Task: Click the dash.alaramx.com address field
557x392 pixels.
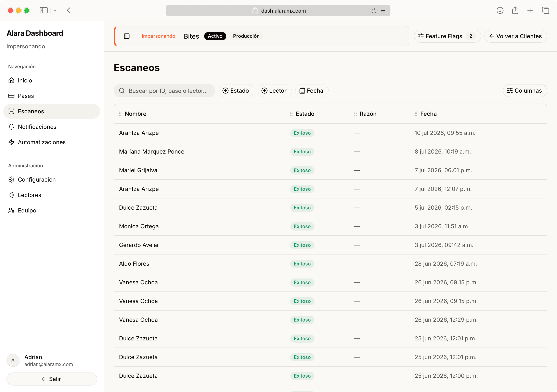Action: tap(278, 11)
